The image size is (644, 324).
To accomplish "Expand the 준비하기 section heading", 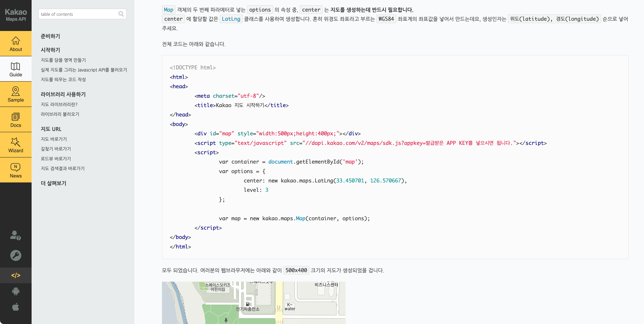I will [x=50, y=36].
